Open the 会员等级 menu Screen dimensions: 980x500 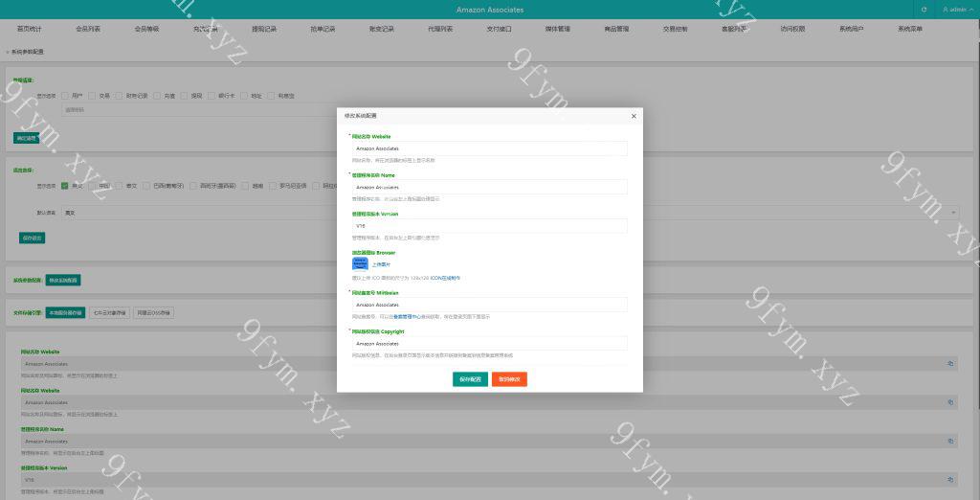(146, 29)
